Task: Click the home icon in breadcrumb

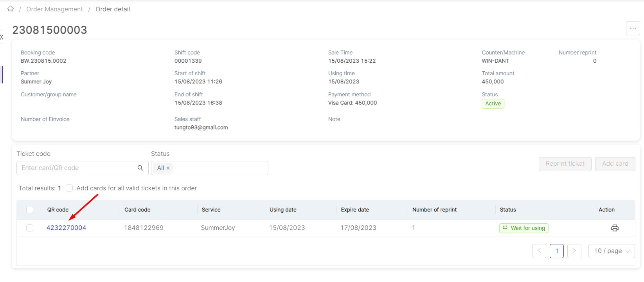Action: click(11, 9)
